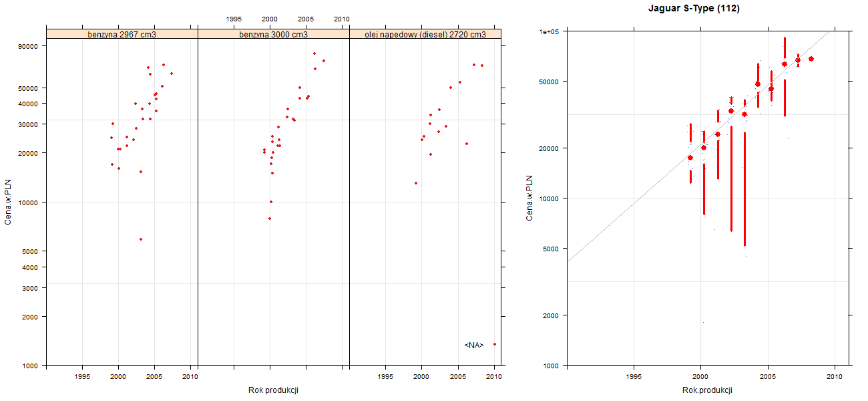The height and width of the screenshot is (401, 868).
Task: Click the "1995" year label under the diesel panel
Action: coord(385,376)
